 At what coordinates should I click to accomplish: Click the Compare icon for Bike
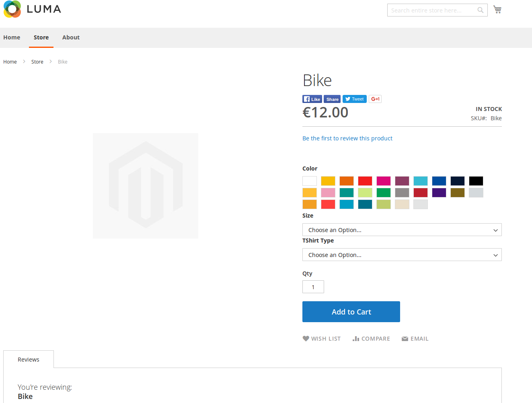[x=371, y=338]
